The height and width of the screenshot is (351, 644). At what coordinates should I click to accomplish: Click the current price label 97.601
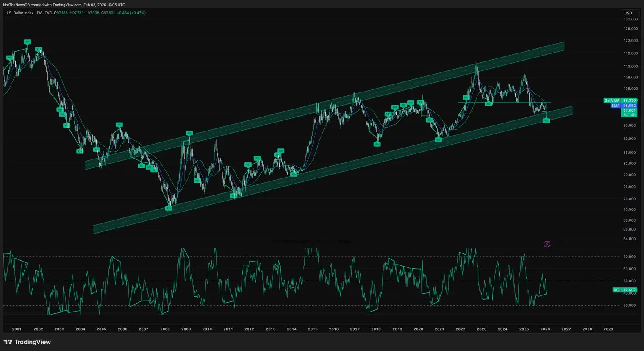point(629,111)
